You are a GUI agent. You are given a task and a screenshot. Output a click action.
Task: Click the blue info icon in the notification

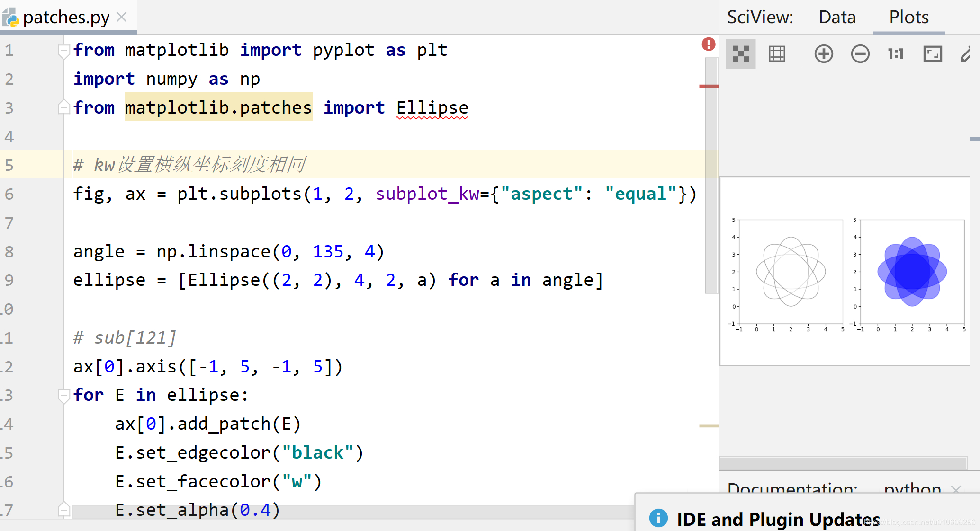pos(657,519)
